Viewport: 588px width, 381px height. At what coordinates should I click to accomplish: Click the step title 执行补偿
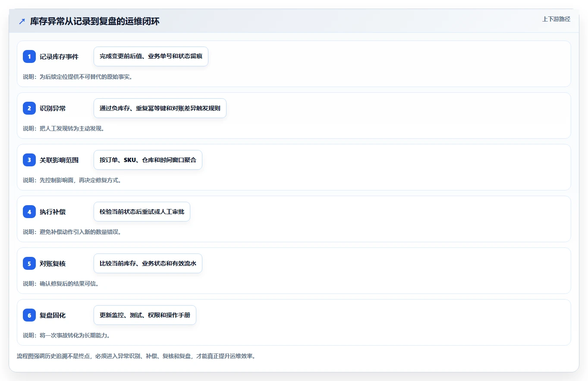(x=53, y=212)
